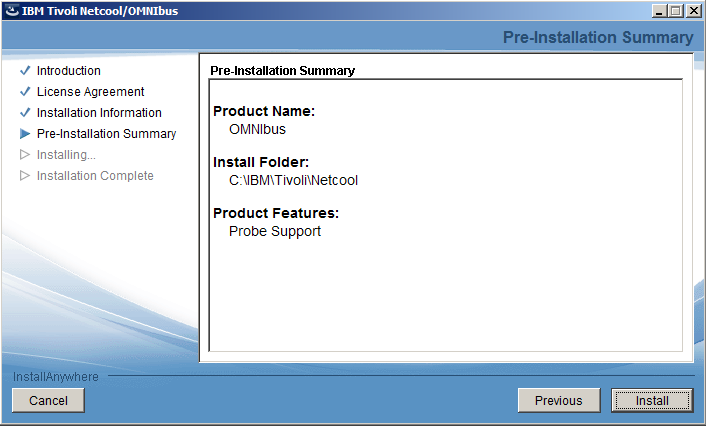Click the Install button
This screenshot has width=706, height=426.
click(652, 400)
